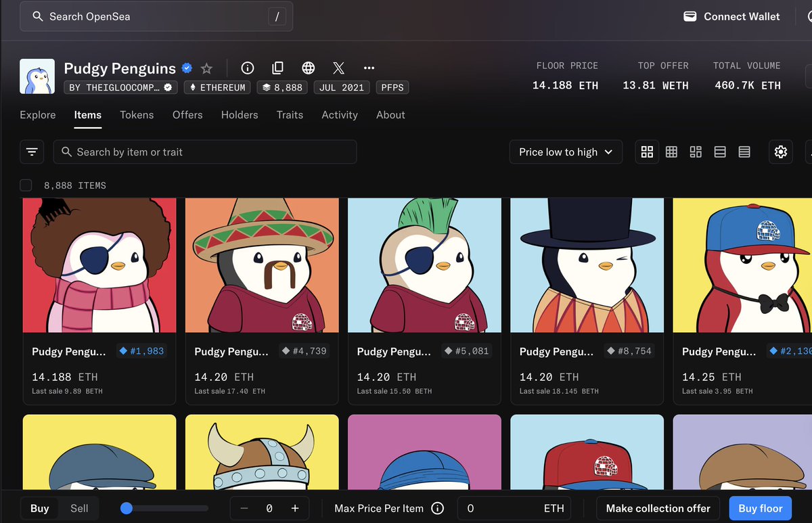Click the wallet icon next to Connect Wallet
The width and height of the screenshot is (812, 523).
(x=690, y=16)
